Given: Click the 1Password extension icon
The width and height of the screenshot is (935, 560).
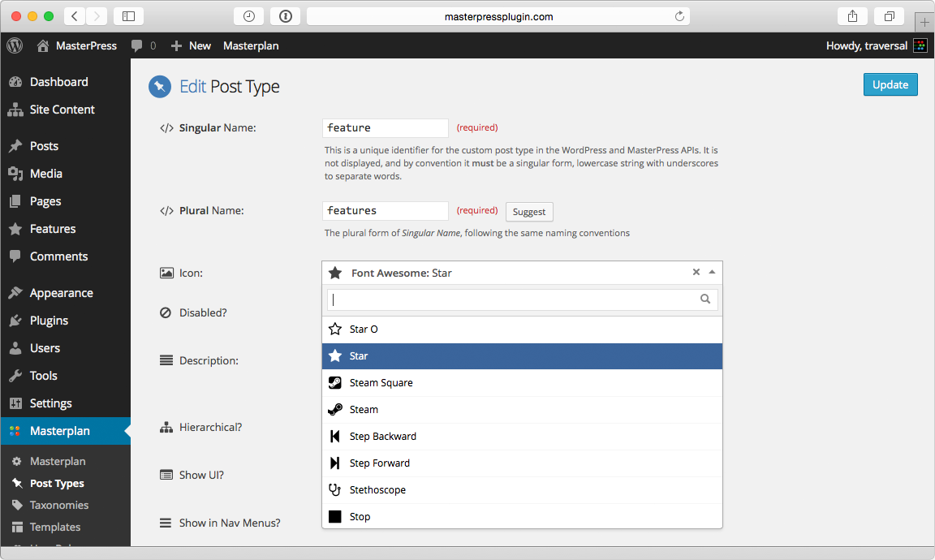Looking at the screenshot, I should pyautogui.click(x=286, y=16).
